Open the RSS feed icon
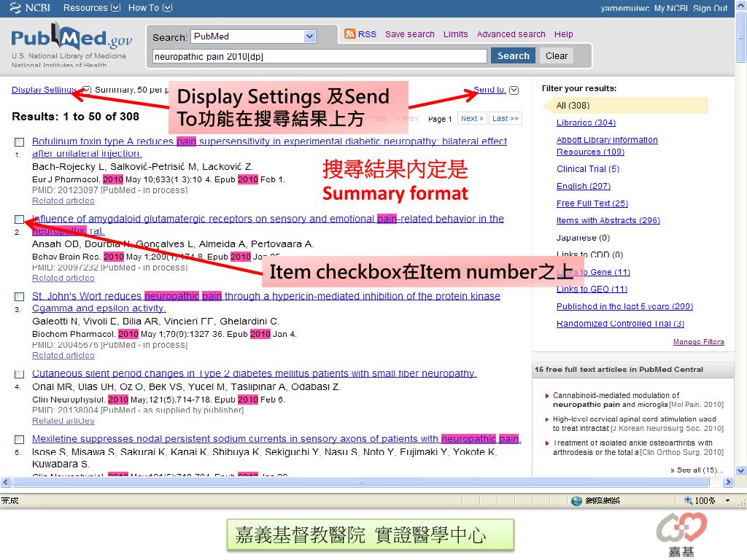Image resolution: width=747 pixels, height=560 pixels. (349, 34)
